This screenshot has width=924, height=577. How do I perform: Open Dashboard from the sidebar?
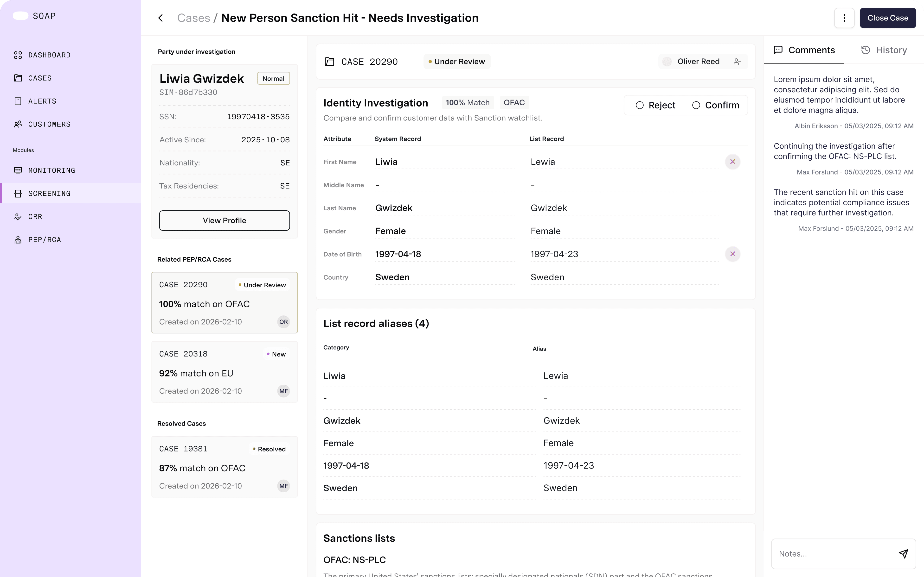[49, 55]
